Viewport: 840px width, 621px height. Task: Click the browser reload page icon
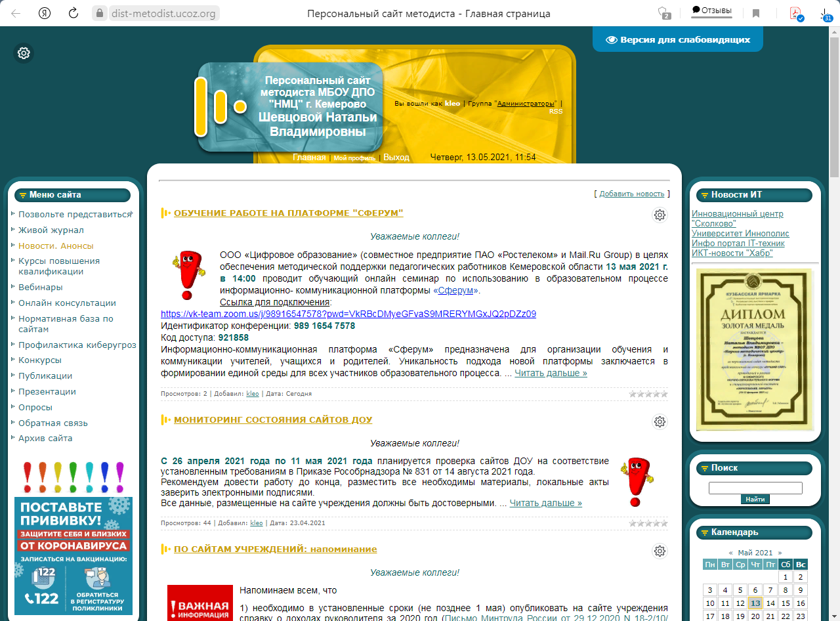[x=73, y=13]
